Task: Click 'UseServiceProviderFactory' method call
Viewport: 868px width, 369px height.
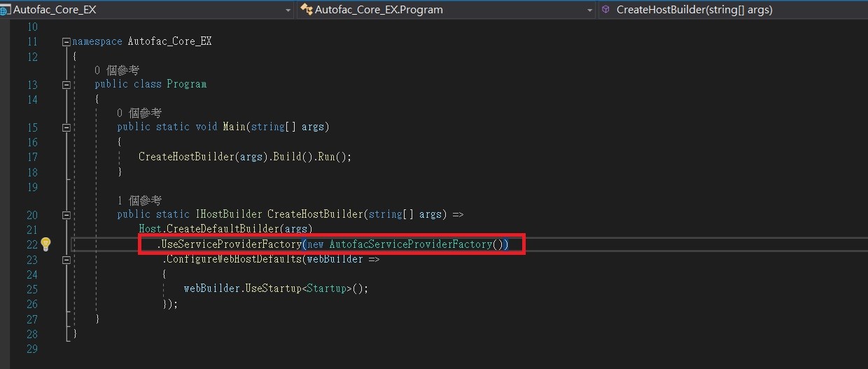Action: pos(232,244)
